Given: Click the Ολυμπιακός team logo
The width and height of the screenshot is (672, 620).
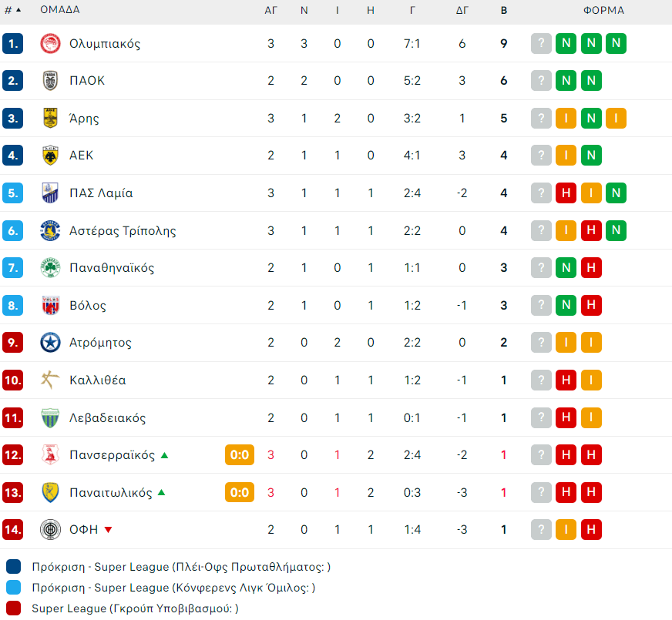Looking at the screenshot, I should click(50, 43).
